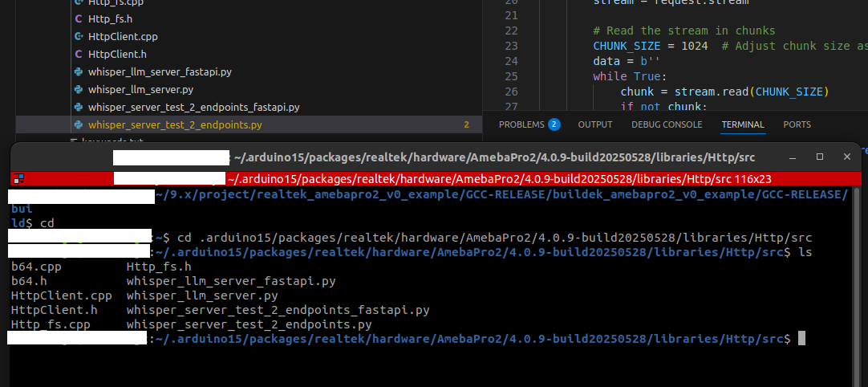
Task: Open the Terminator grouping icon in the red titlebar
Action: [x=18, y=178]
